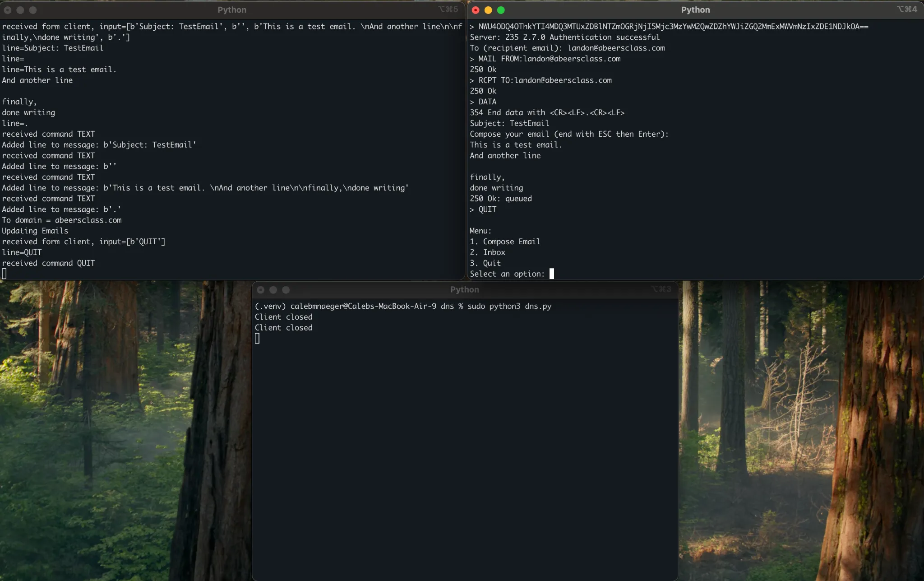This screenshot has width=924, height=581.
Task: Click the zoom button of the dns.py terminal
Action: point(286,290)
